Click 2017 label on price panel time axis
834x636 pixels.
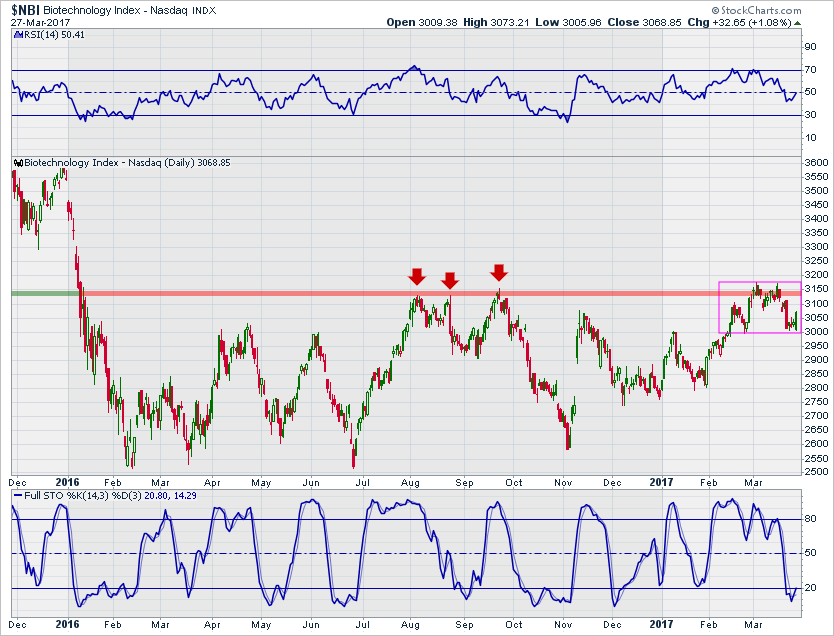661,483
